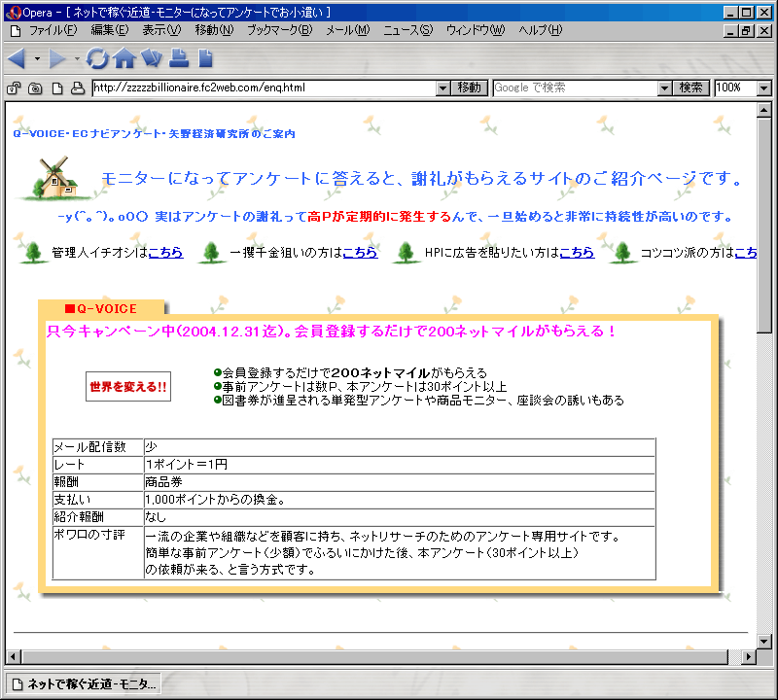Follow こちら link after HPに広告を貼りたい方は
Viewport: 778px width, 700px height.
pos(577,253)
